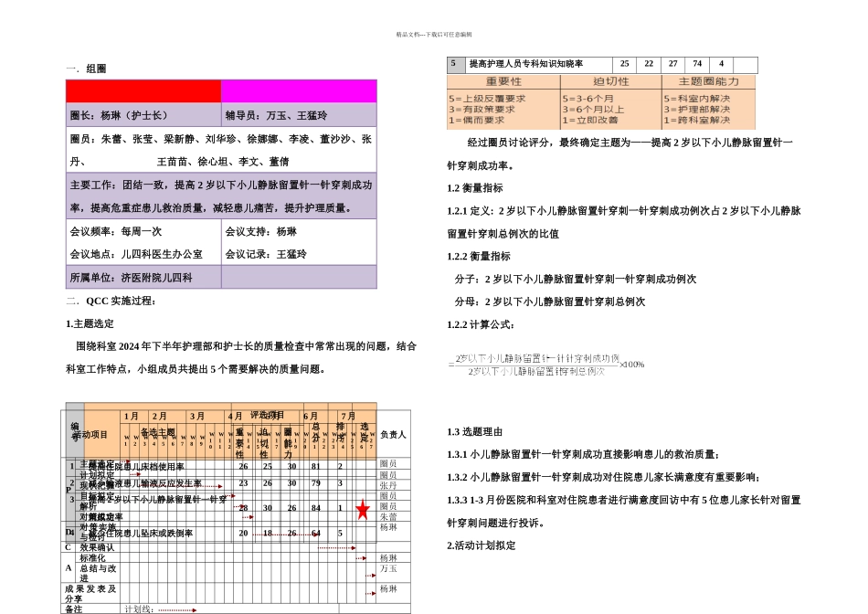Click the '1月' column header in schedule
The height and width of the screenshot is (614, 868).
[x=132, y=417]
